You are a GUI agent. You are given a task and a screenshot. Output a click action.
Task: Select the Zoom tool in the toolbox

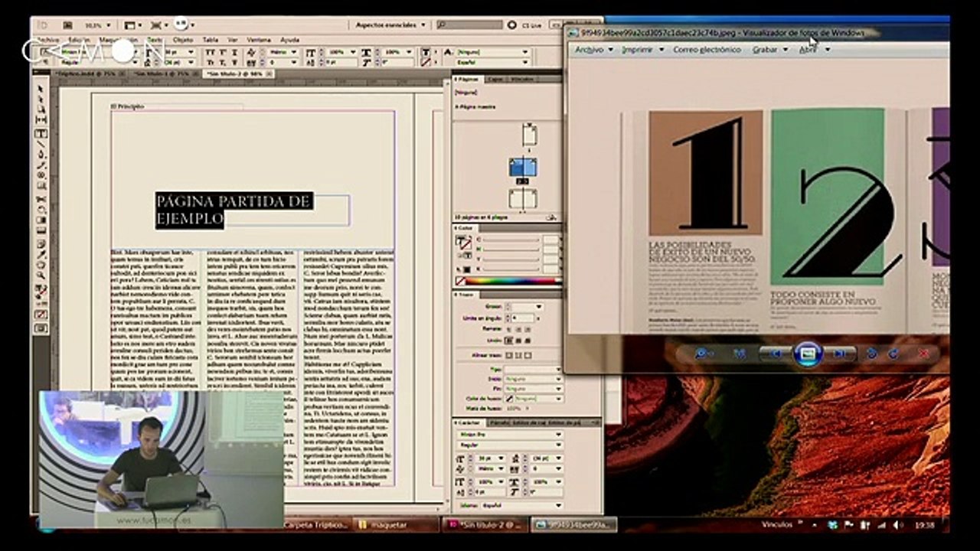[41, 275]
